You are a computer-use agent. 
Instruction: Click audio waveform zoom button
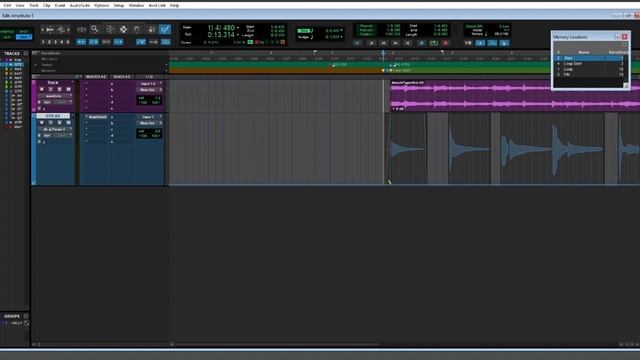(x=50, y=29)
